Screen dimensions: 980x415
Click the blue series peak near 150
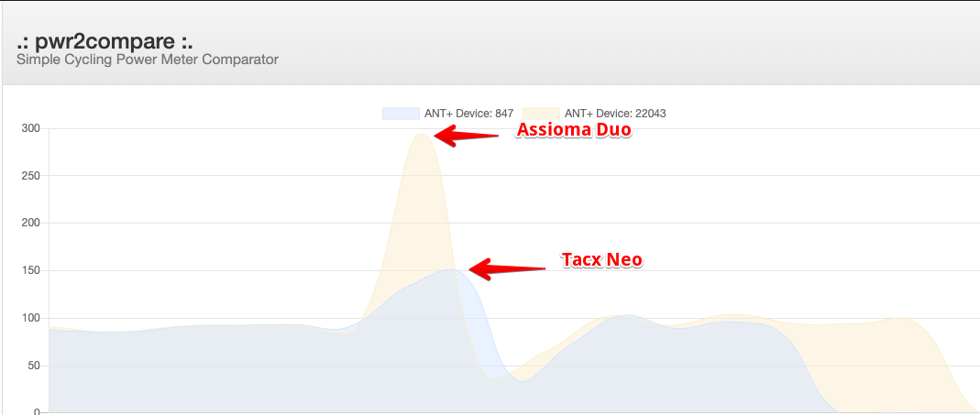click(x=451, y=269)
